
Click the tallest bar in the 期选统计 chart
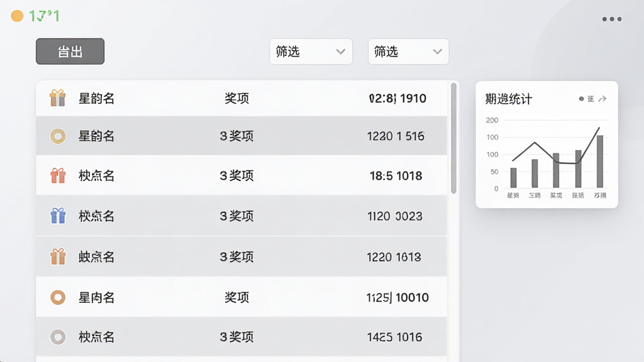tap(599, 162)
